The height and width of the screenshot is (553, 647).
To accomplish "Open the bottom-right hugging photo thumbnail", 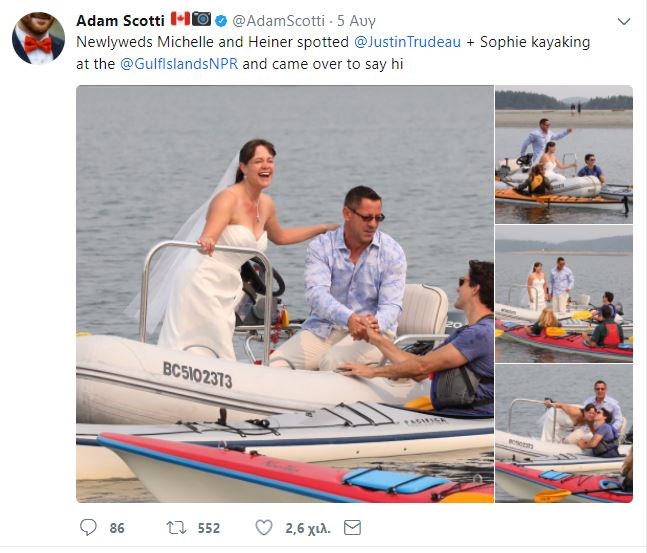I will (564, 433).
